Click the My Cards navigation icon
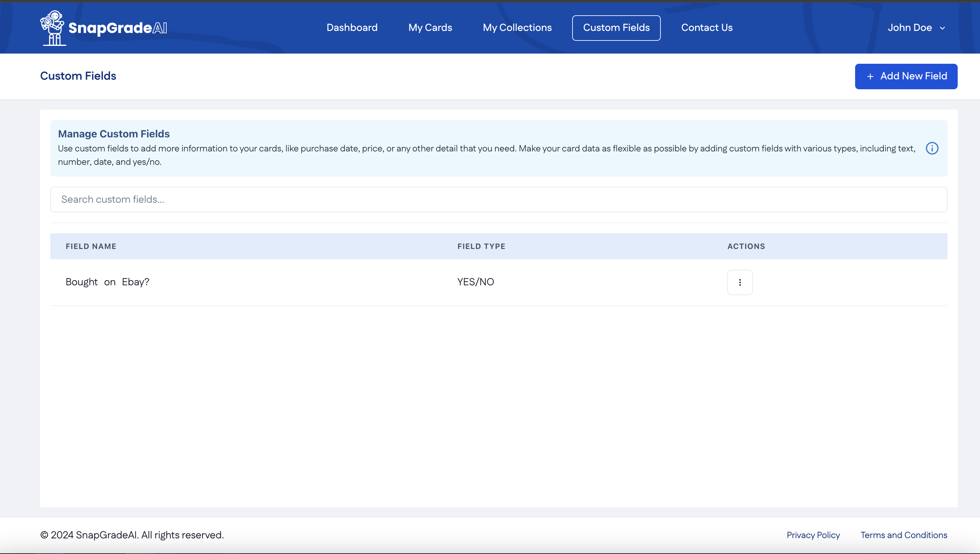The width and height of the screenshot is (980, 554). coord(430,28)
